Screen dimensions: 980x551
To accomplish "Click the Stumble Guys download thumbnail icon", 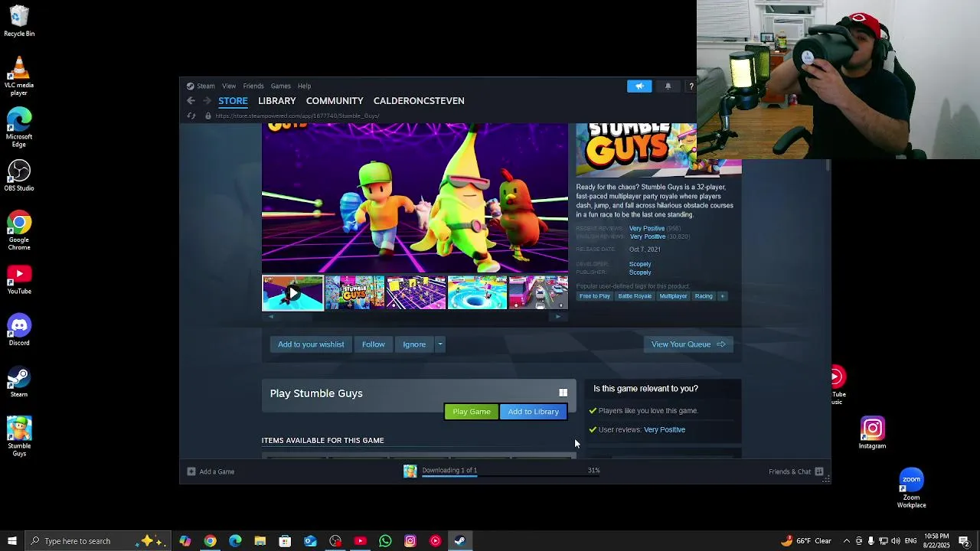I will point(410,471).
